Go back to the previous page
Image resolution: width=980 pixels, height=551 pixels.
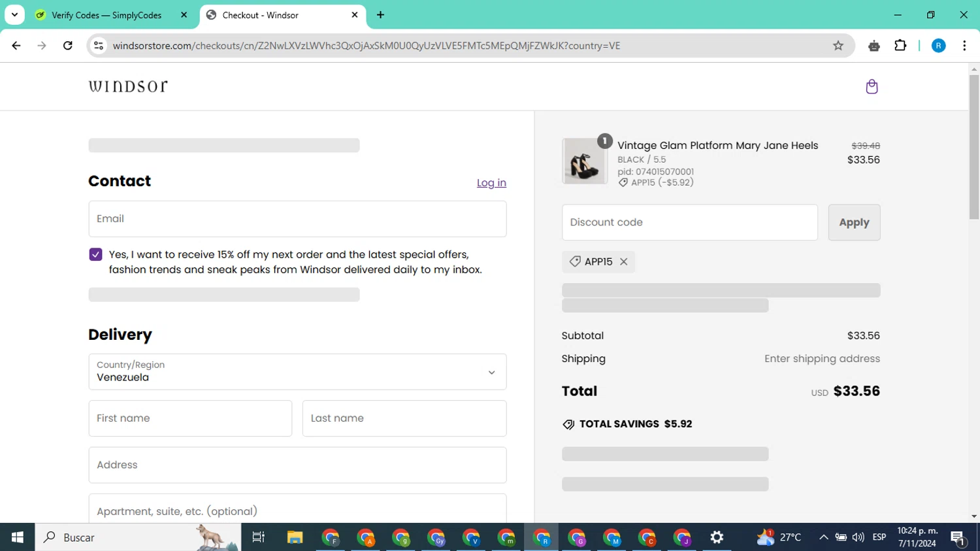16,46
